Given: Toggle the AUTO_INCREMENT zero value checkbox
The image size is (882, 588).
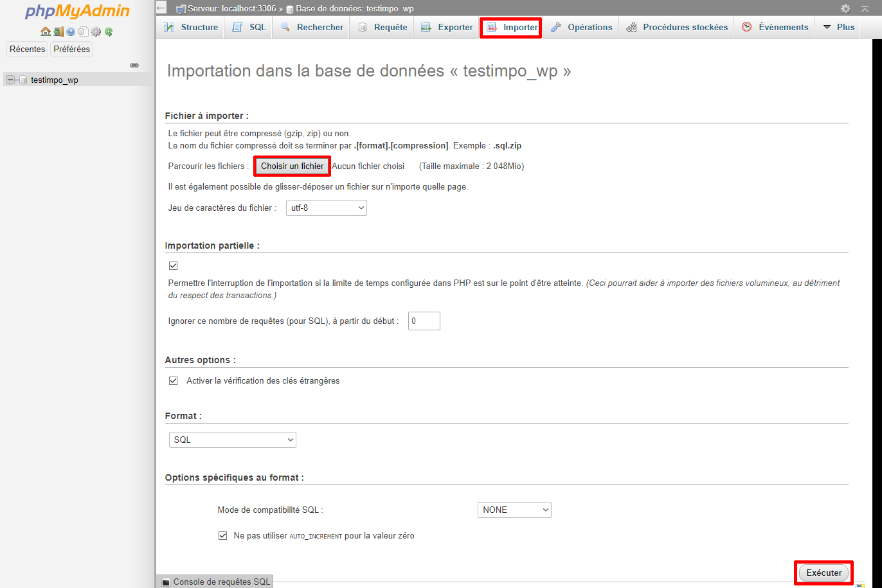Looking at the screenshot, I should 223,535.
